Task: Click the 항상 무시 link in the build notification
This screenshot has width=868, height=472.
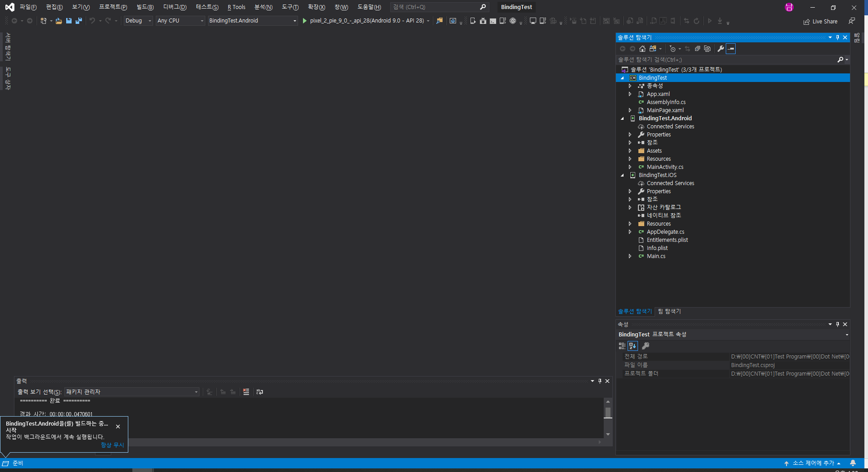Action: pos(112,445)
